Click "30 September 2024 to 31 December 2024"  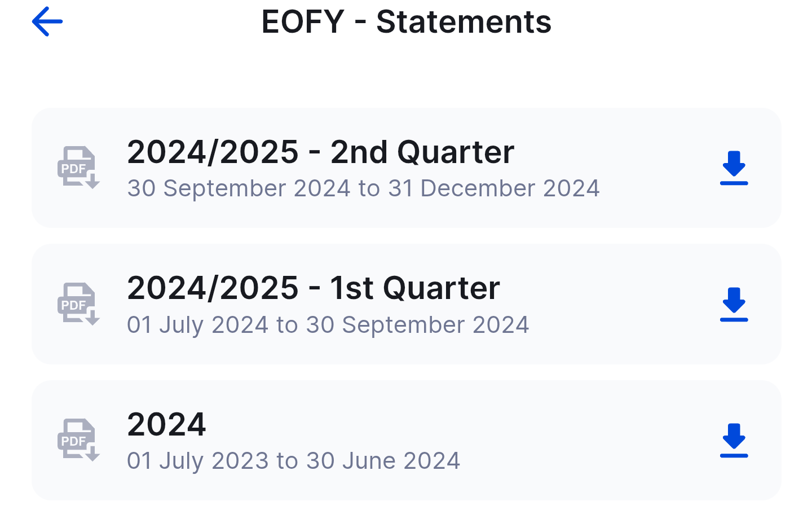click(x=363, y=188)
